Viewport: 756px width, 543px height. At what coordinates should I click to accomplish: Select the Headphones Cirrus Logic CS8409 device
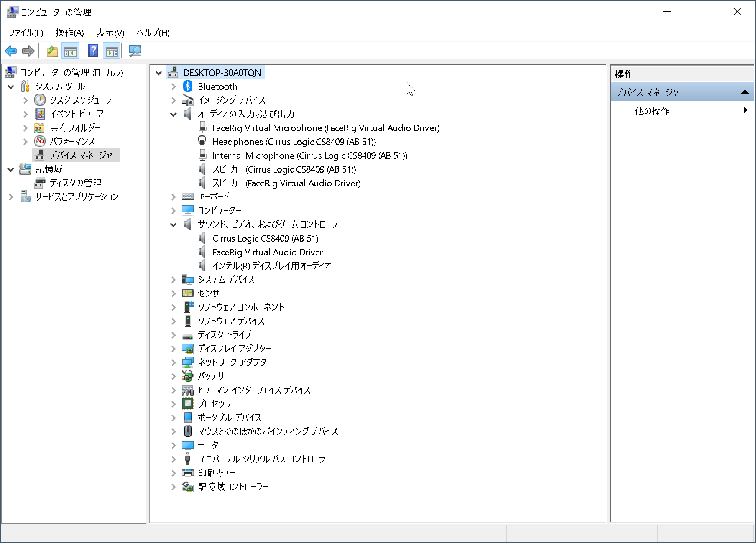pos(294,142)
